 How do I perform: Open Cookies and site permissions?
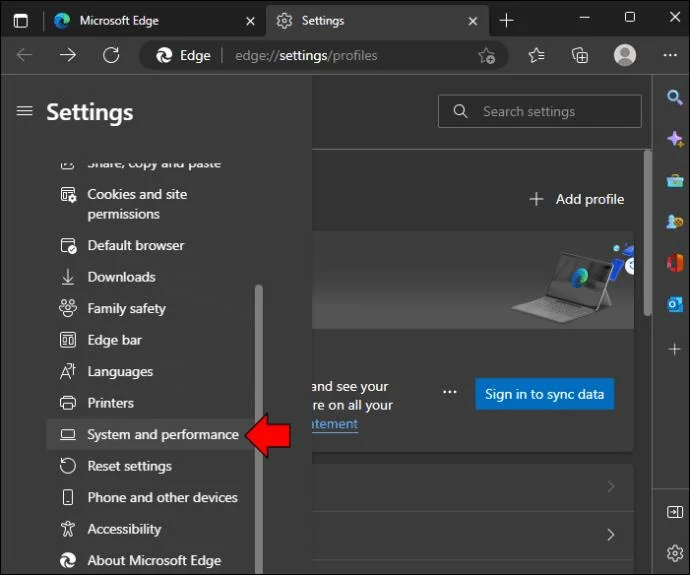click(x=150, y=204)
